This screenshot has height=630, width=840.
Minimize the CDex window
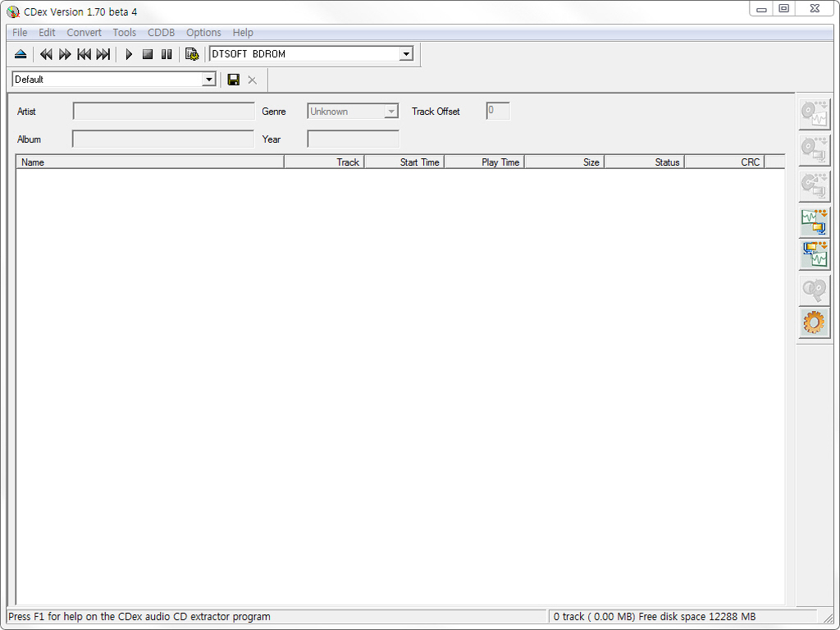(761, 9)
